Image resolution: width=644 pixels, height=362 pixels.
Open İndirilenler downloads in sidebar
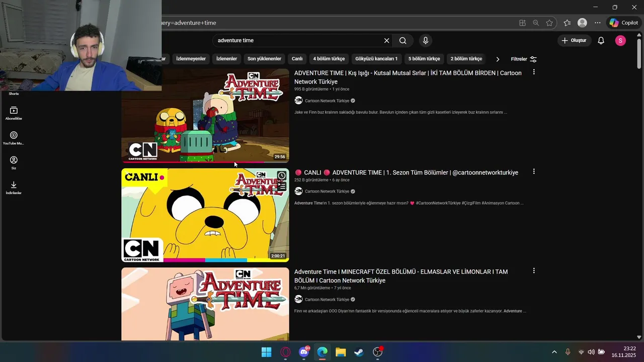coord(14,188)
